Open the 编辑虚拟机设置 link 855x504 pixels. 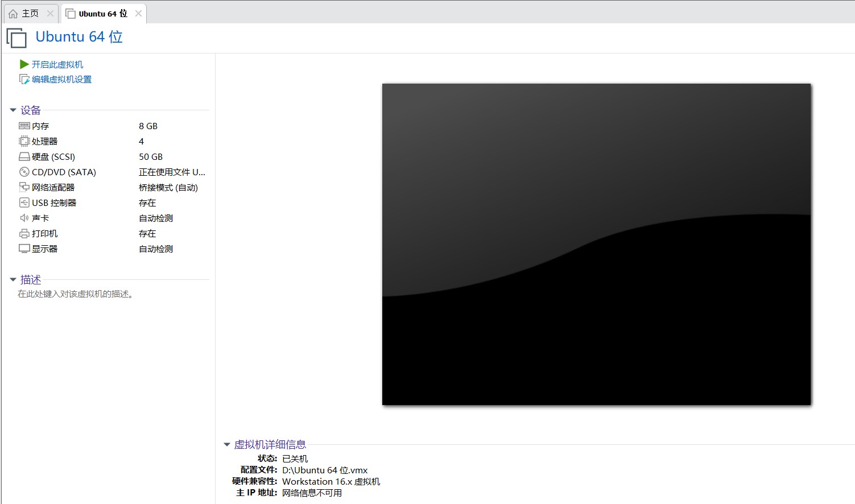(x=61, y=80)
